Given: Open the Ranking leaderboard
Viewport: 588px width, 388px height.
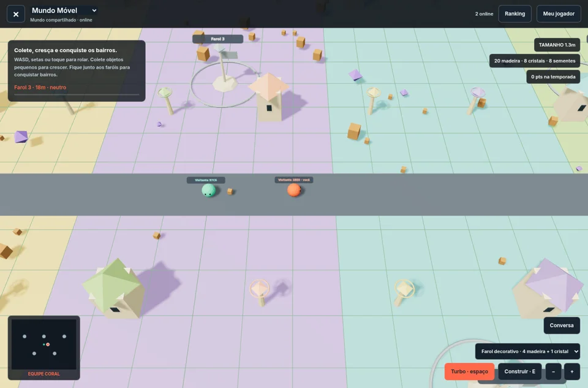Looking at the screenshot, I should pos(514,14).
